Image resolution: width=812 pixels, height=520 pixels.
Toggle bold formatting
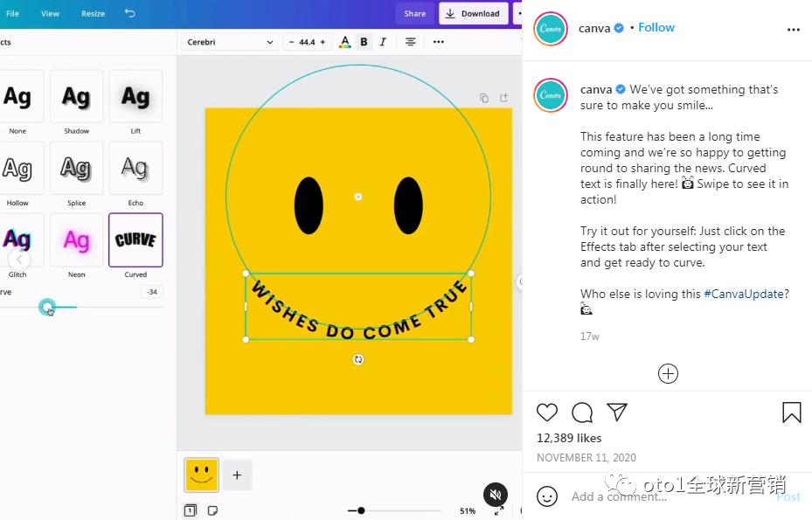[364, 42]
